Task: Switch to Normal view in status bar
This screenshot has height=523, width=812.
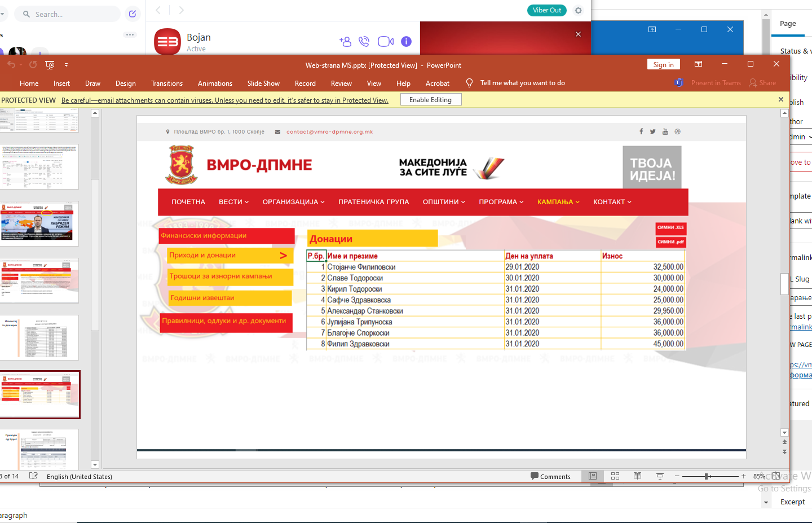Action: 593,476
